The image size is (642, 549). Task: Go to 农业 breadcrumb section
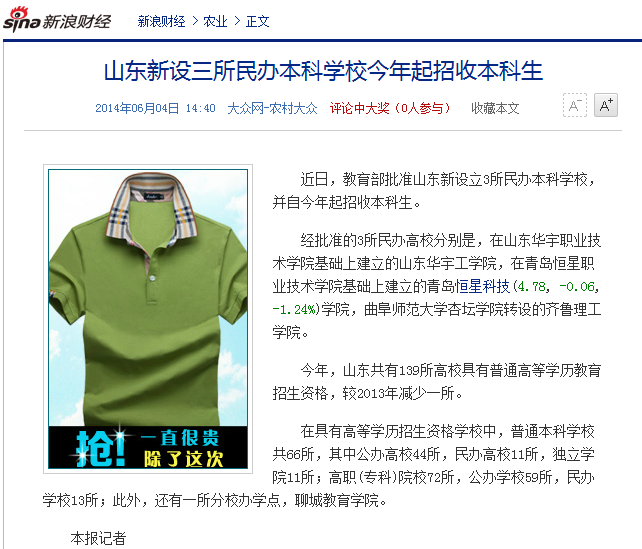pos(215,21)
